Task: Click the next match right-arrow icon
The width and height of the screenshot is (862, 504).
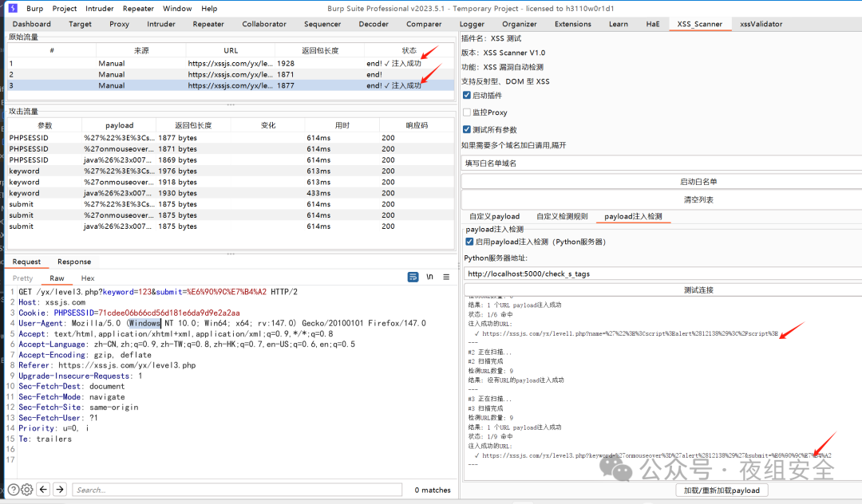Action: pyautogui.click(x=60, y=490)
